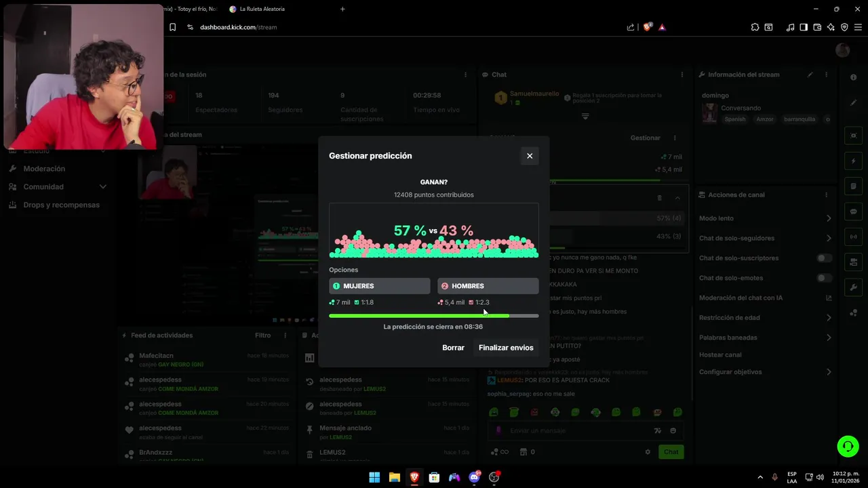Open the browser hamburger menu
The width and height of the screenshot is (868, 488).
click(858, 27)
